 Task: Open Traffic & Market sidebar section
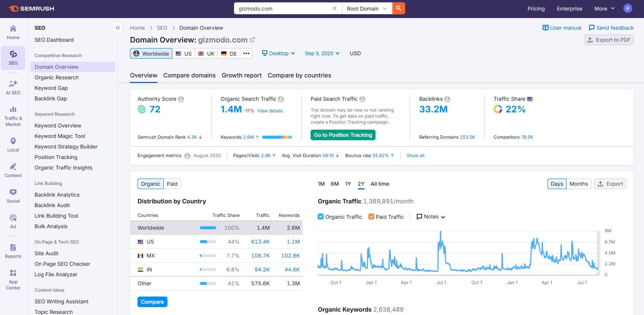13,116
